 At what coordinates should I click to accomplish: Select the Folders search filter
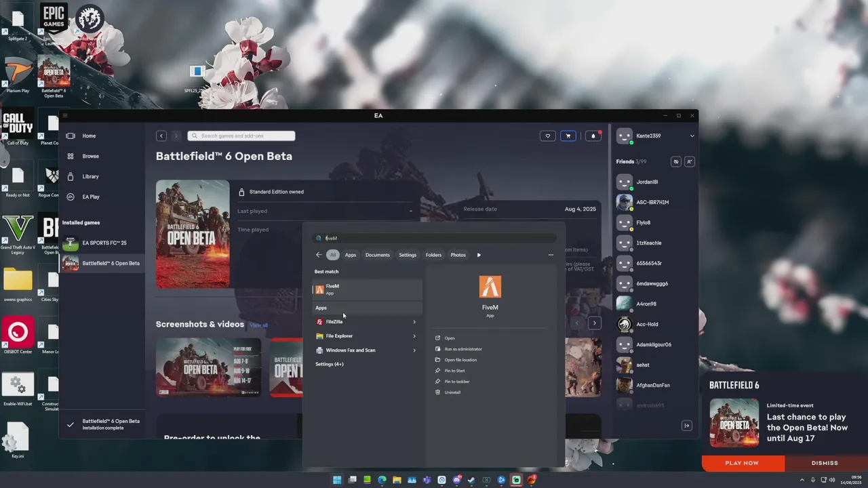tap(433, 255)
